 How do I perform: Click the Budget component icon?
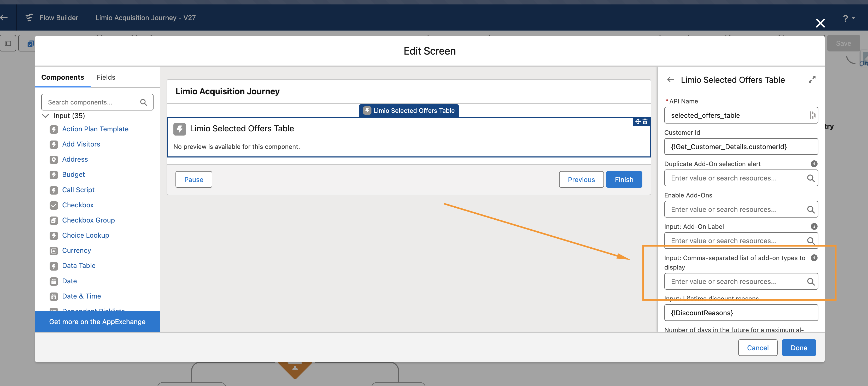[x=54, y=175]
